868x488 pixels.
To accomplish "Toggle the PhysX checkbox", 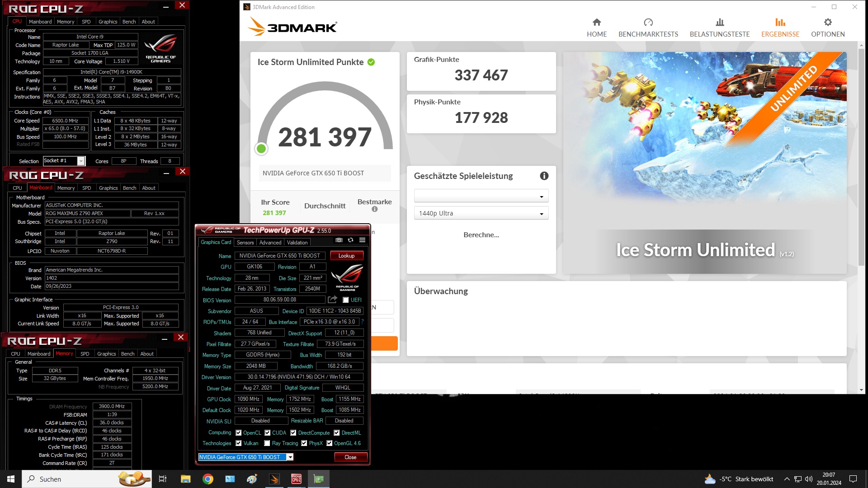I will point(304,443).
